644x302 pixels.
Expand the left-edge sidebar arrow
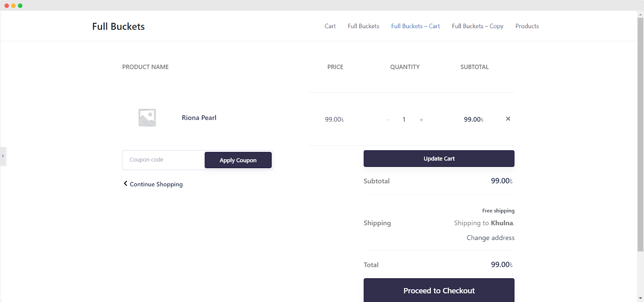(3, 156)
